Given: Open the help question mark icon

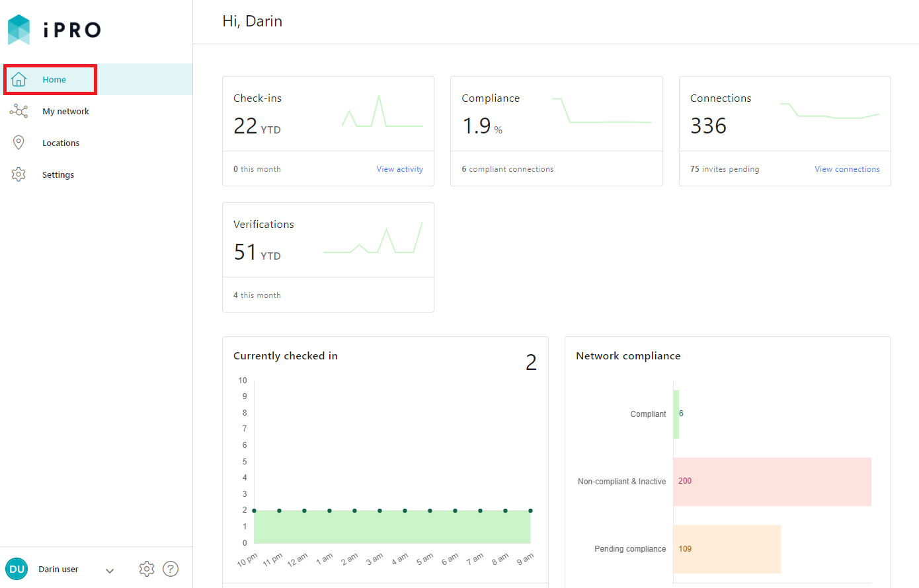Looking at the screenshot, I should [x=171, y=569].
